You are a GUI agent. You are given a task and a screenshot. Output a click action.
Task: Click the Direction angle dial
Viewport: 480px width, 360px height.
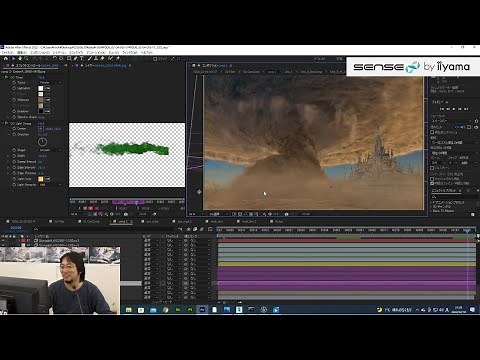(x=42, y=142)
